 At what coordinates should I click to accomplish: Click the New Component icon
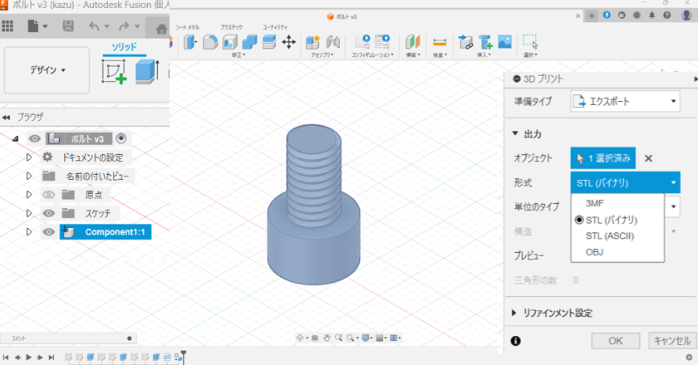tap(313, 42)
